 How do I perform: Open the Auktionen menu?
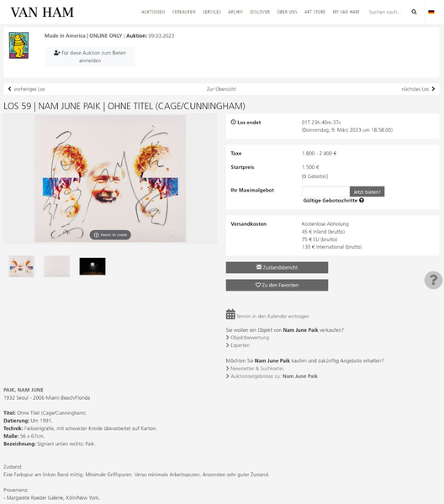coord(153,12)
